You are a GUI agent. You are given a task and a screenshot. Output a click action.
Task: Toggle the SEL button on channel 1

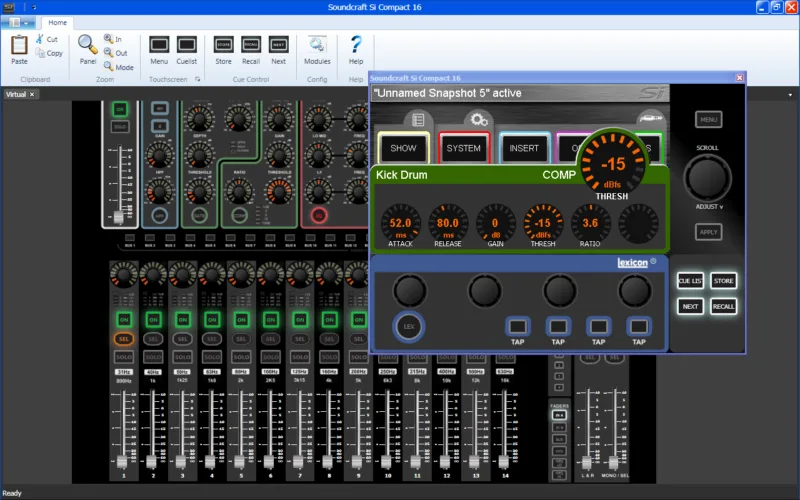point(124,339)
